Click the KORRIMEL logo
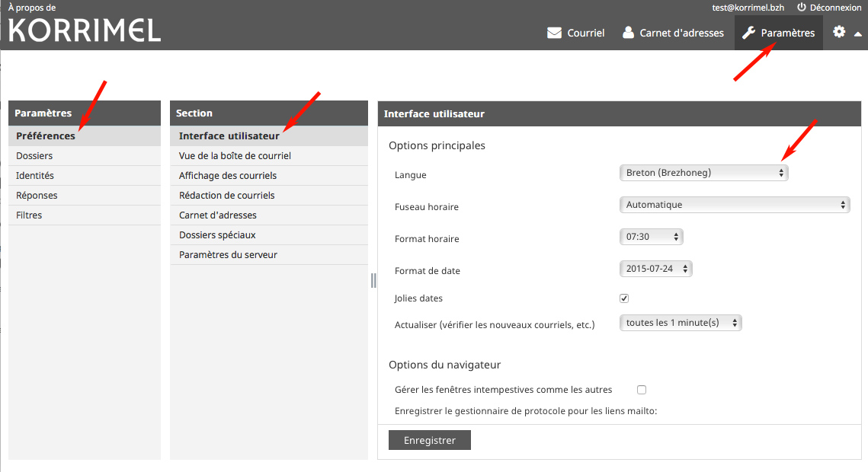 [85, 30]
